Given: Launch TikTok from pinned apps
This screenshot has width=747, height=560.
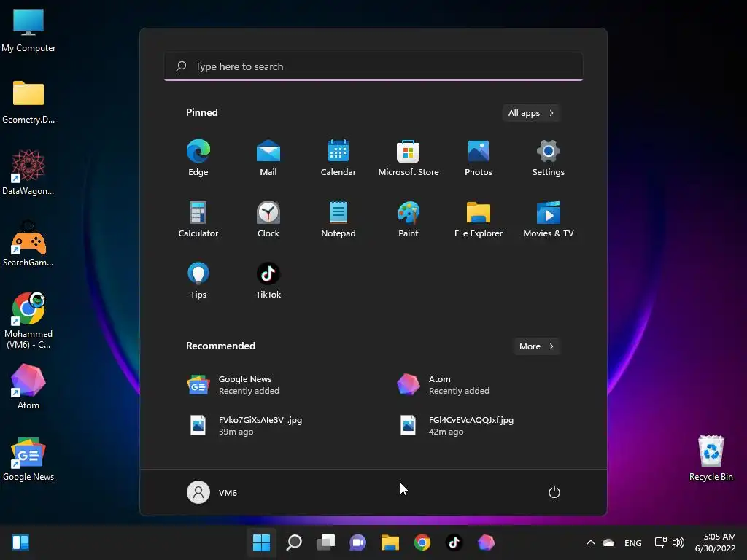Looking at the screenshot, I should click(x=268, y=281).
